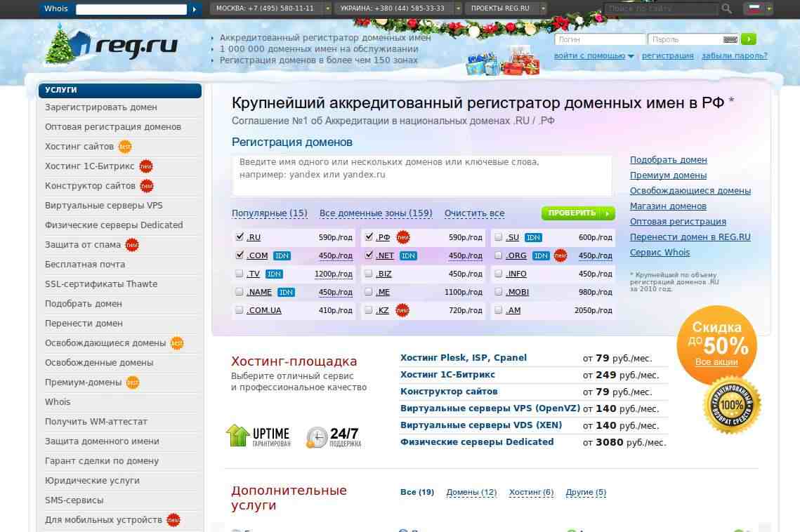Select the Хостинг (6) services filter
800x532 pixels.
coord(531,492)
